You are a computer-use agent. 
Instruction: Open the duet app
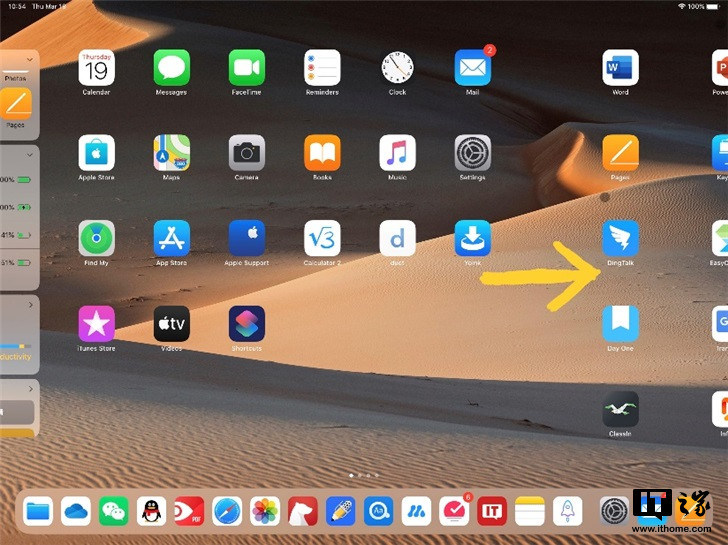click(397, 238)
